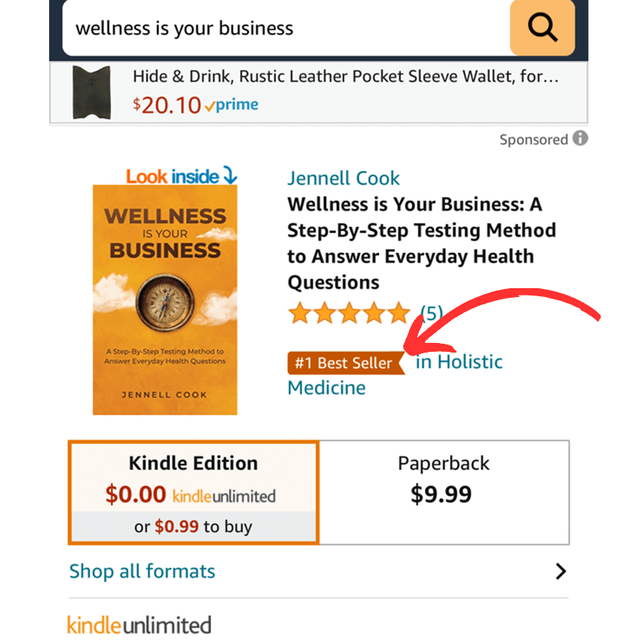Click the magnifying glass search button
644x644 pixels.
(542, 28)
